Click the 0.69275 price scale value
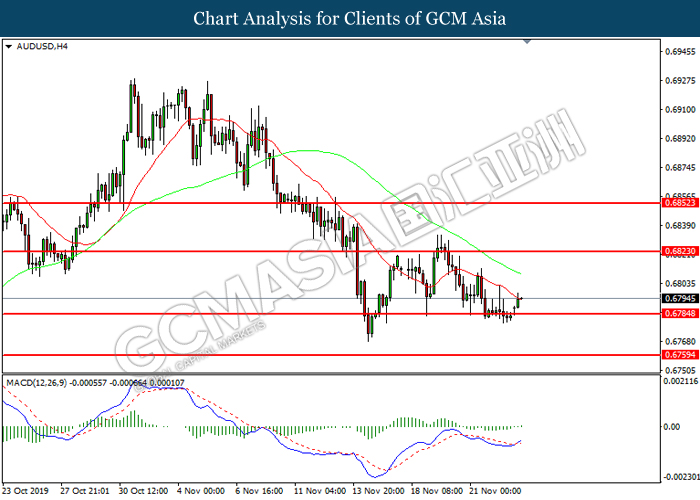Screen dimensions: 700x500 point(680,81)
